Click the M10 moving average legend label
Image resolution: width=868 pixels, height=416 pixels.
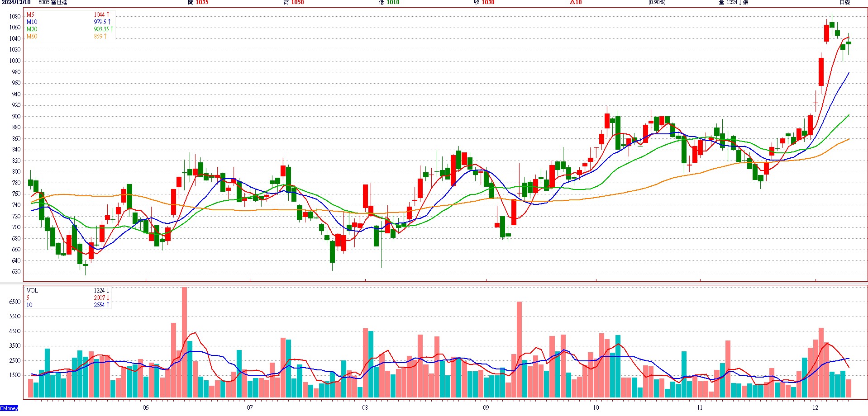[32, 22]
